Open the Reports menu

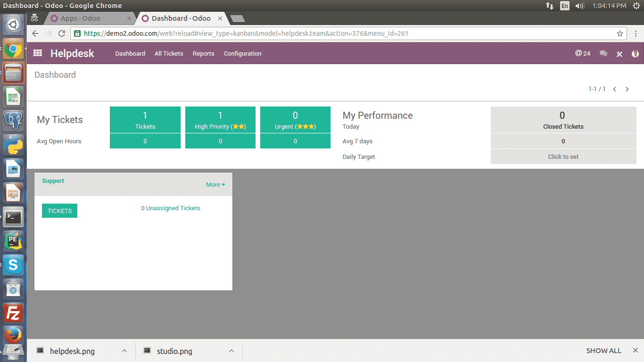[203, 54]
